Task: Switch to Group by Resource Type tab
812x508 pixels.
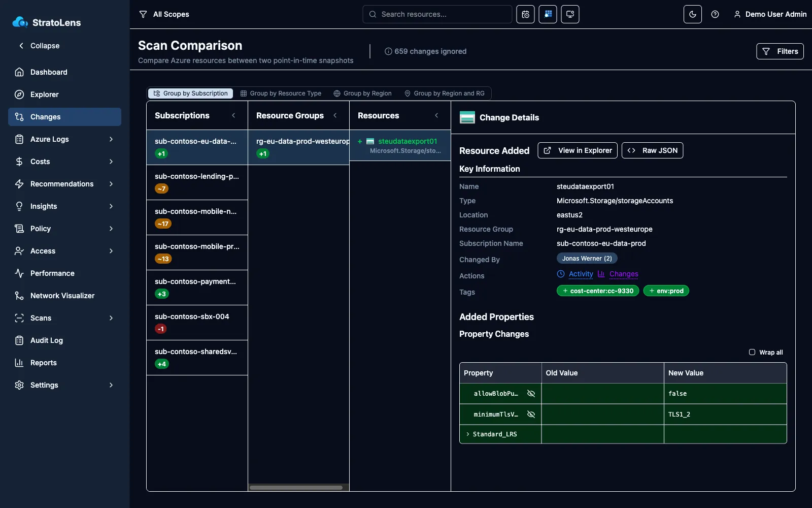Action: [281, 93]
